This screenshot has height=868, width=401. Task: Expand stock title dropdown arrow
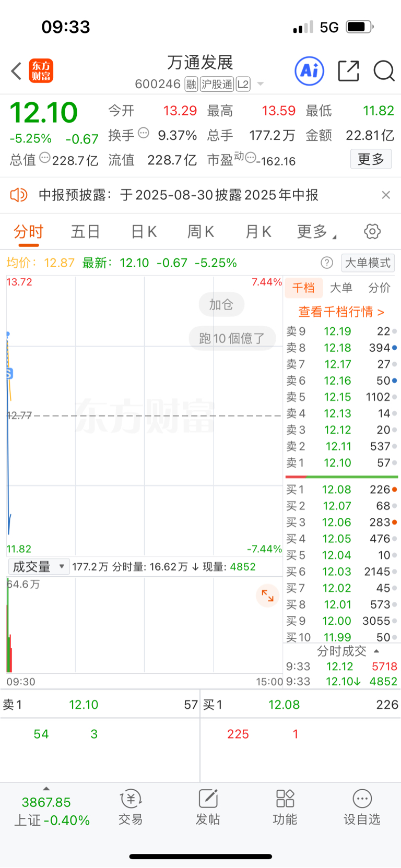261,84
